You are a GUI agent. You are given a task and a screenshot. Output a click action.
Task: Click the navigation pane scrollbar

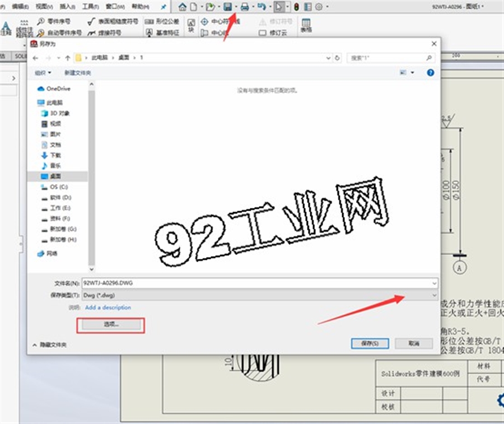[x=92, y=176]
